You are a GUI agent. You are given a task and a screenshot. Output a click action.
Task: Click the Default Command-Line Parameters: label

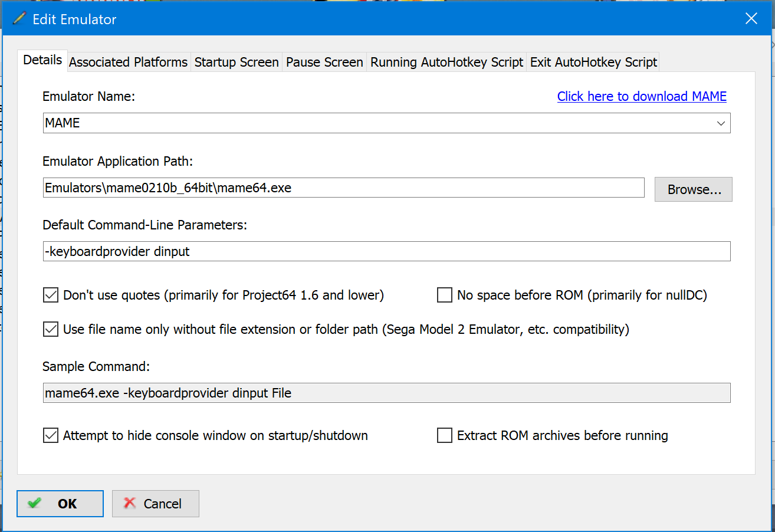tap(145, 225)
